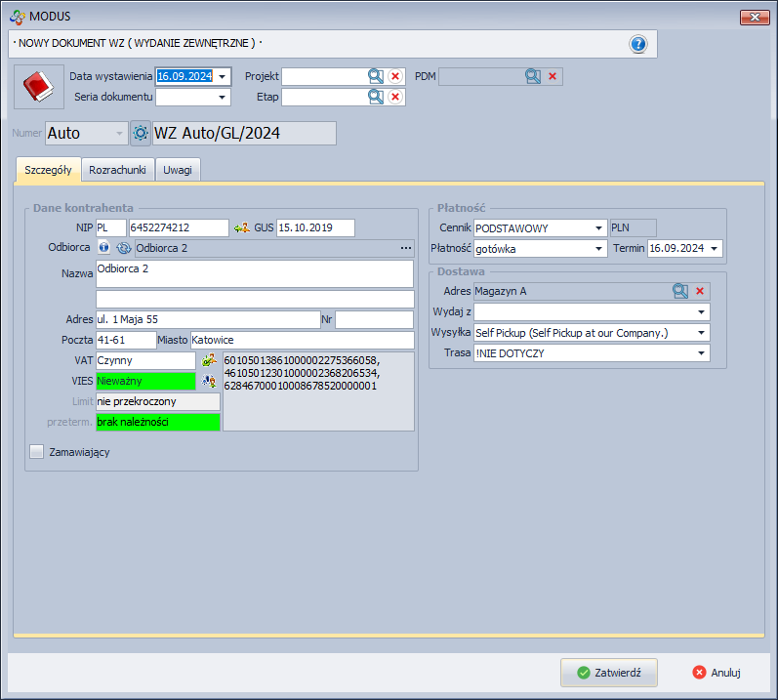This screenshot has width=778, height=700.
Task: Confirm document with Zatwierdź button
Action: pyautogui.click(x=608, y=672)
